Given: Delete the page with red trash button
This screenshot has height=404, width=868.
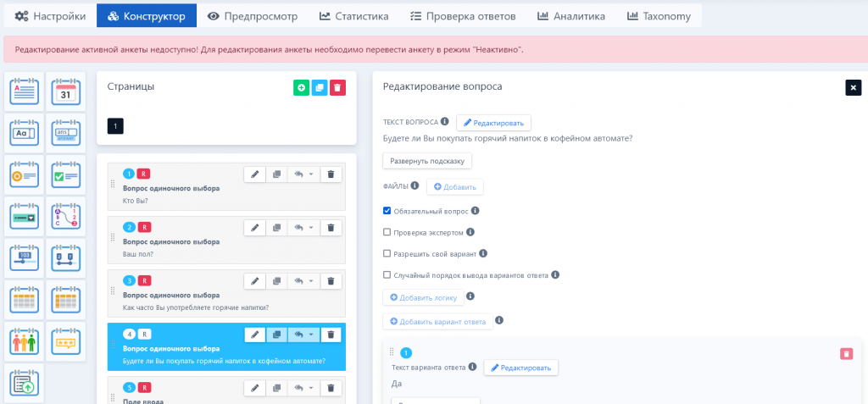Looking at the screenshot, I should pos(337,87).
